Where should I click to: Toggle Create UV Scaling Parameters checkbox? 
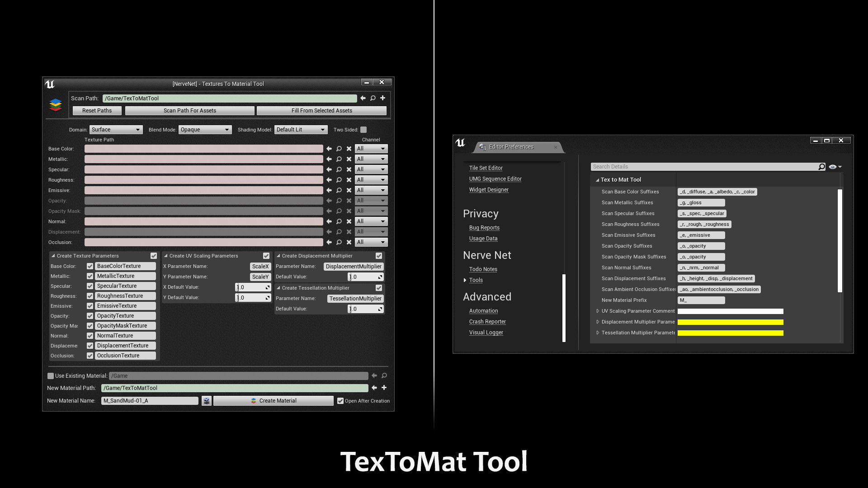coord(266,256)
